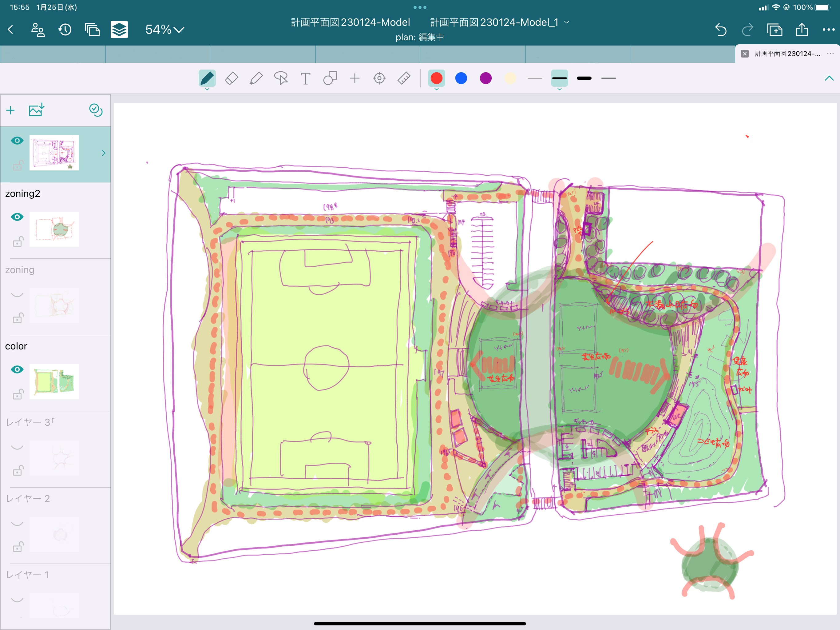The image size is (840, 630).
Task: Select the Text tool
Action: (305, 78)
